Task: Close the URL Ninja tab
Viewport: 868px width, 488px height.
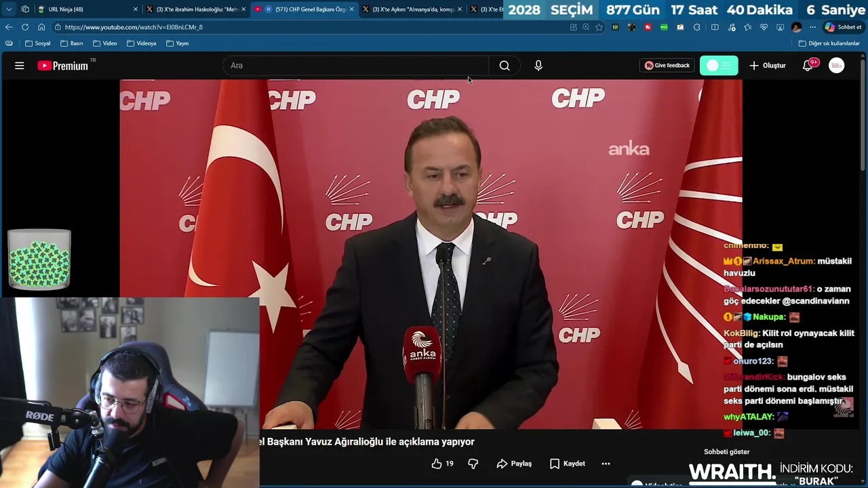Action: (x=136, y=9)
